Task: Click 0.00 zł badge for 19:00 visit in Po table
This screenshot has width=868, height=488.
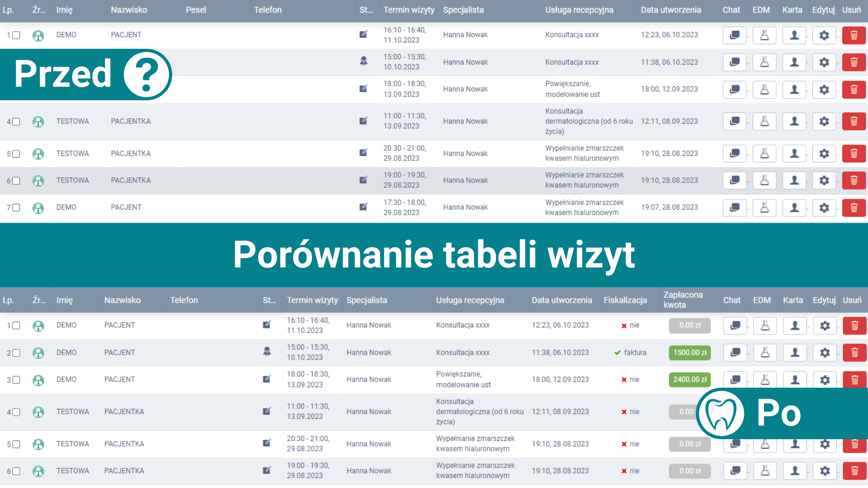Action: pos(690,471)
